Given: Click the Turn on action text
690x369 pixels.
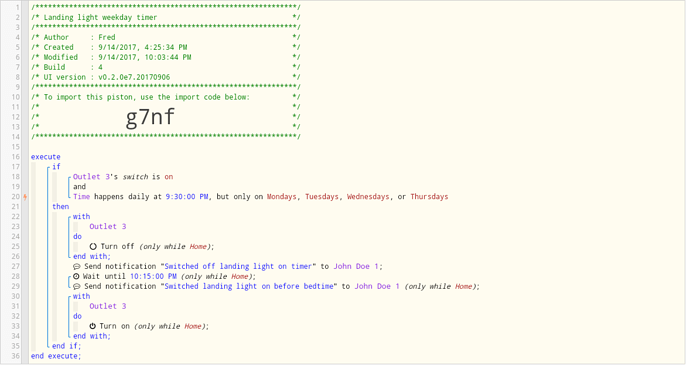Looking at the screenshot, I should pos(114,326).
